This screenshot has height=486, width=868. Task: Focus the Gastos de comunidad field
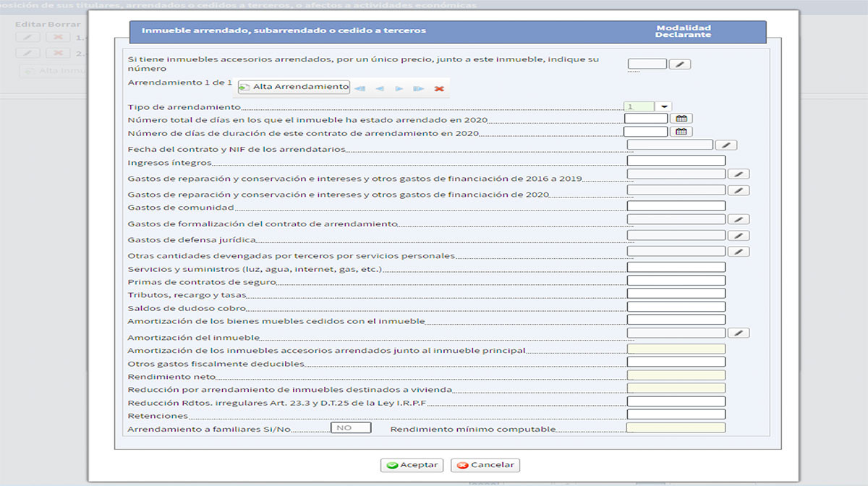click(x=676, y=206)
